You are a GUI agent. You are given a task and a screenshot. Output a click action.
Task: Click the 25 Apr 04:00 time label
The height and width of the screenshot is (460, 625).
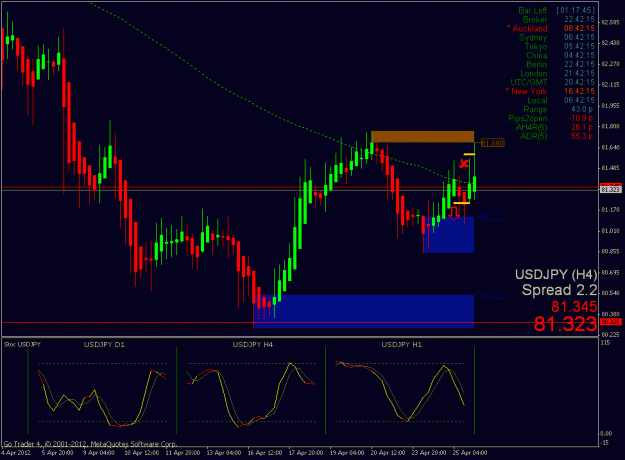coord(470,453)
